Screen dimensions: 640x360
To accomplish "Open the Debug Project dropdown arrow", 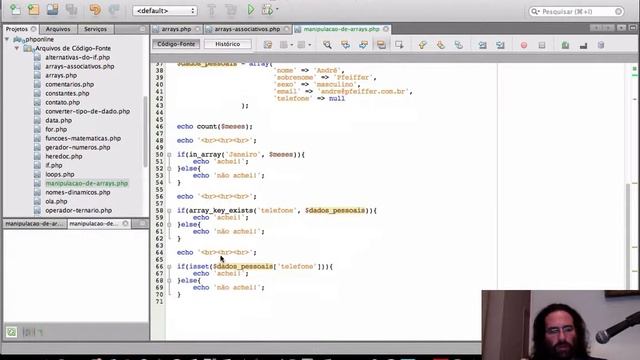I will [278, 9].
